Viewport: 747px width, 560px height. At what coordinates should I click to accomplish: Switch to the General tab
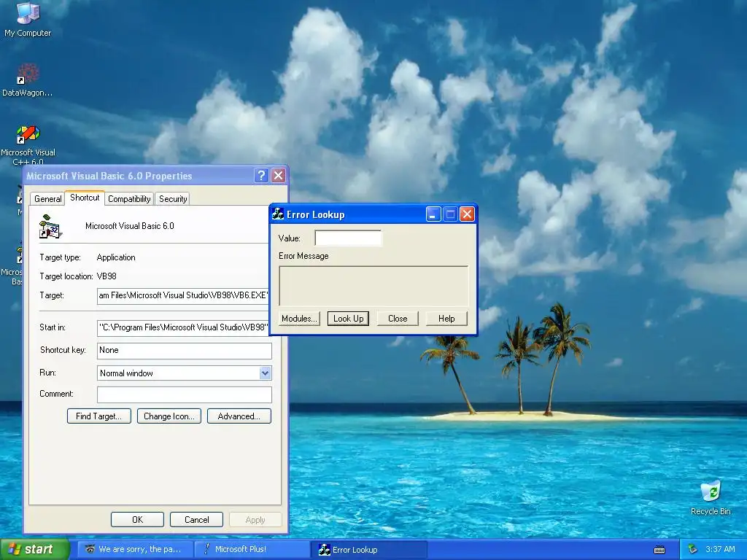click(x=47, y=199)
